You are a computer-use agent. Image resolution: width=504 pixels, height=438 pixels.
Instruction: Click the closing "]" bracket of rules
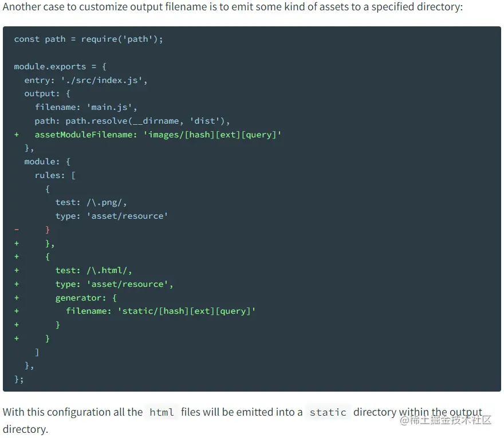point(37,352)
